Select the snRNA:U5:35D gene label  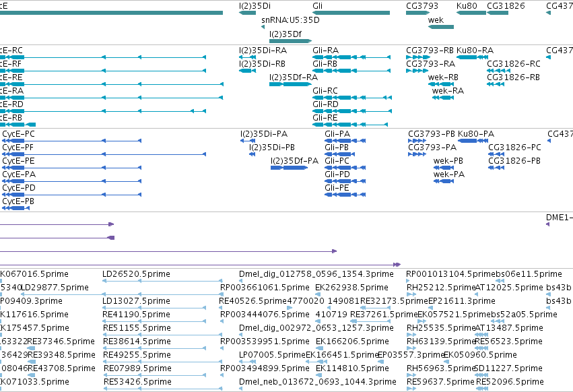pyautogui.click(x=290, y=20)
